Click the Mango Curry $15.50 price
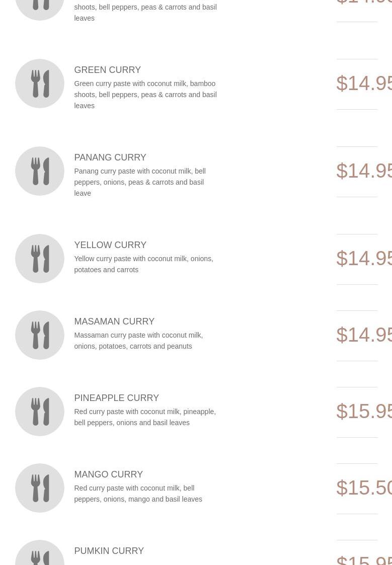Image resolution: width=392 pixels, height=565 pixels. pyautogui.click(x=364, y=488)
